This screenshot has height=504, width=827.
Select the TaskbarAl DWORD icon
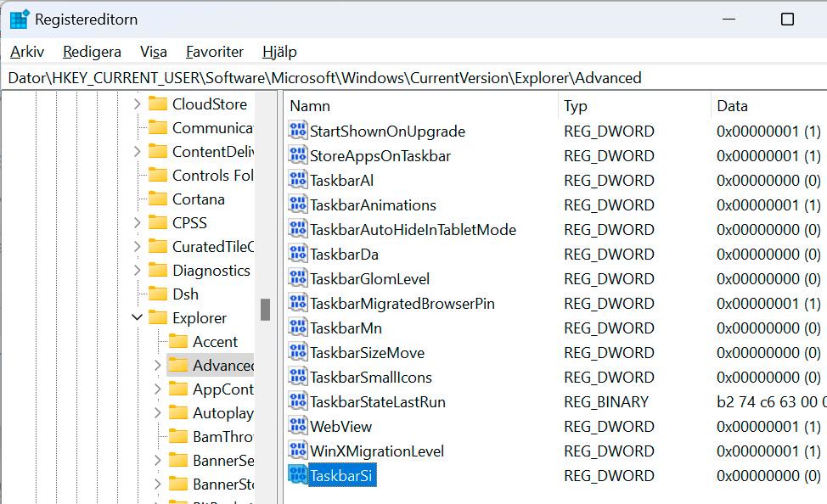point(297,180)
